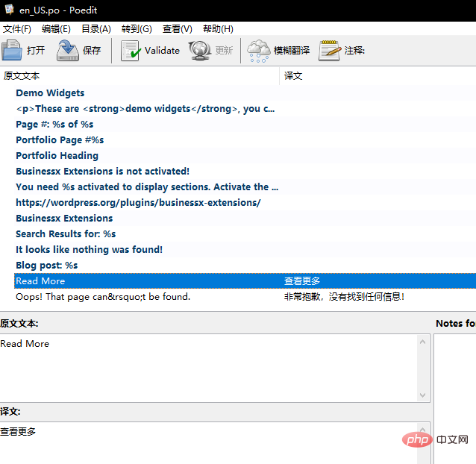The image size is (476, 464).
Task: Open the 文件(F) menu
Action: tap(17, 29)
